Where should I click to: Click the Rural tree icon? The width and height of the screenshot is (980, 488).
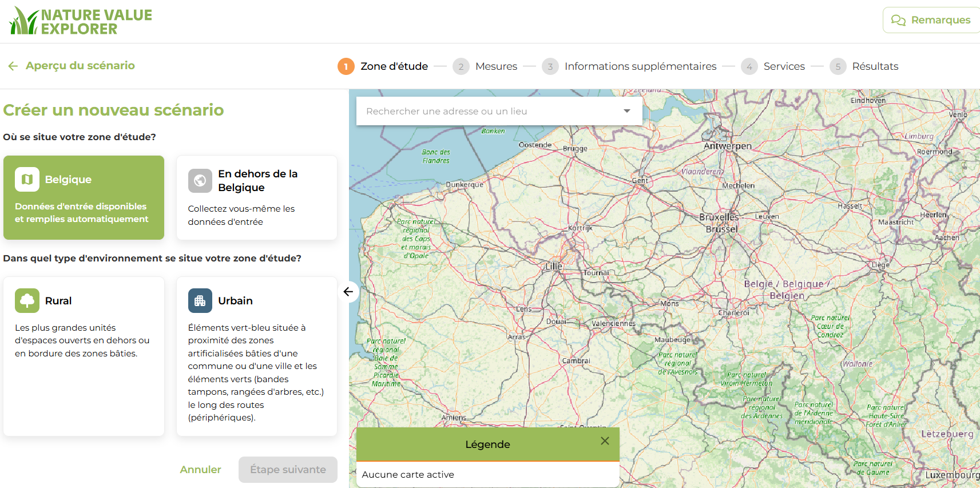(27, 301)
